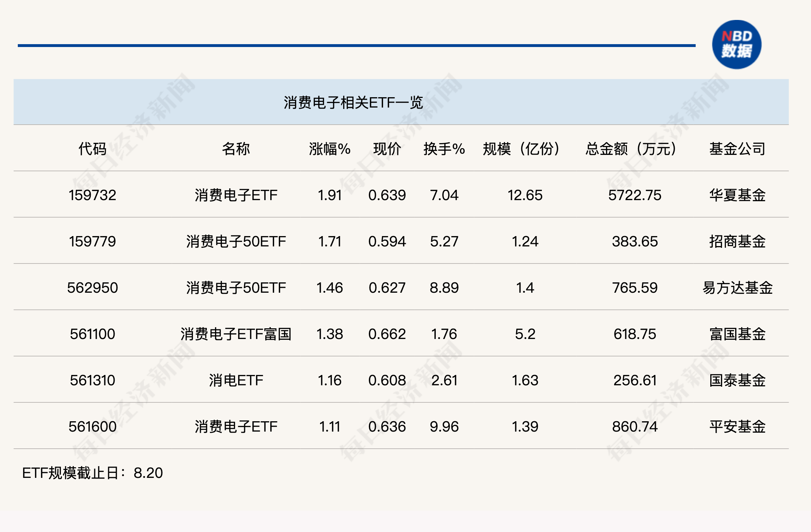Select total amount 860.74
The width and height of the screenshot is (811, 532).
[x=635, y=427]
